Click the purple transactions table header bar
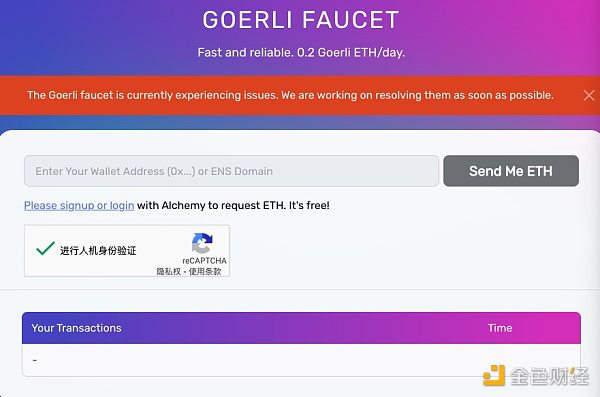 point(302,328)
